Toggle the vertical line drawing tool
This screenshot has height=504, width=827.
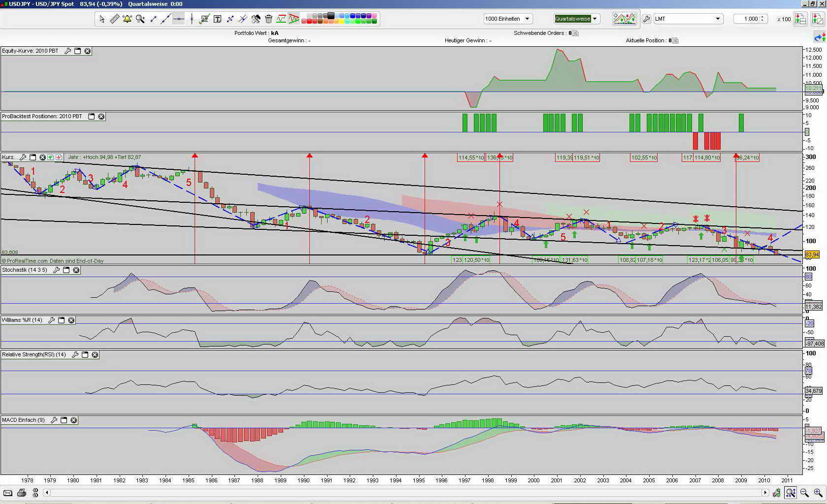tap(192, 19)
